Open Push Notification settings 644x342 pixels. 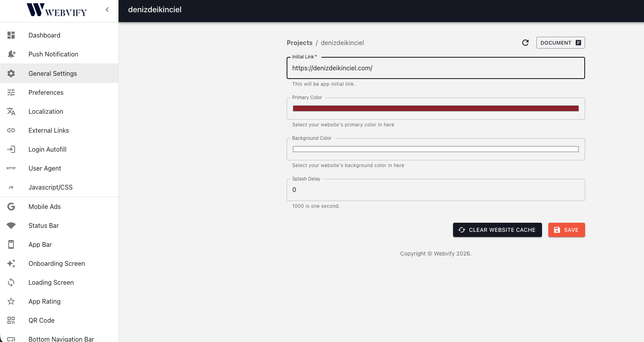(59, 54)
